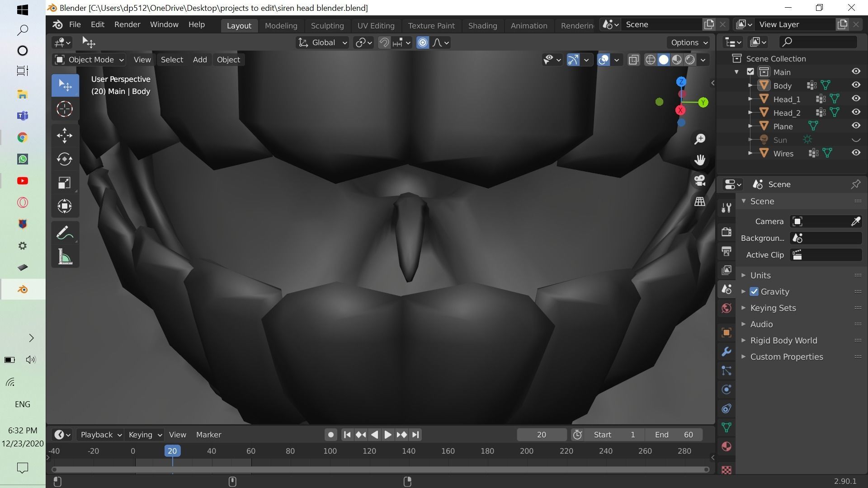Activate the Select Box tool
This screenshot has height=488, width=868.
coord(65,85)
